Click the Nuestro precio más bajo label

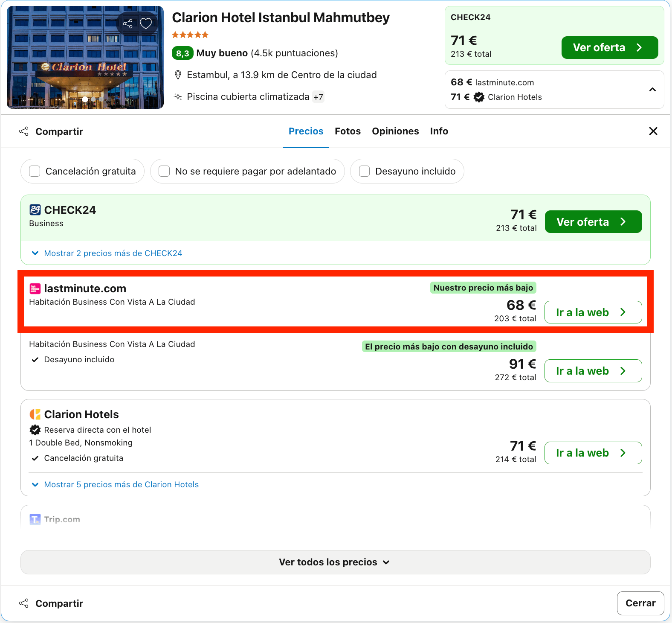[483, 288]
